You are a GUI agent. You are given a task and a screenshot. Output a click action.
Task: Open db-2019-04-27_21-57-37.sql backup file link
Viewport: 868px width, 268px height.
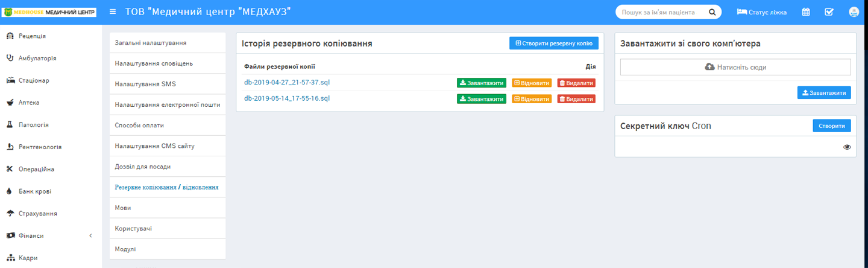[x=287, y=82]
